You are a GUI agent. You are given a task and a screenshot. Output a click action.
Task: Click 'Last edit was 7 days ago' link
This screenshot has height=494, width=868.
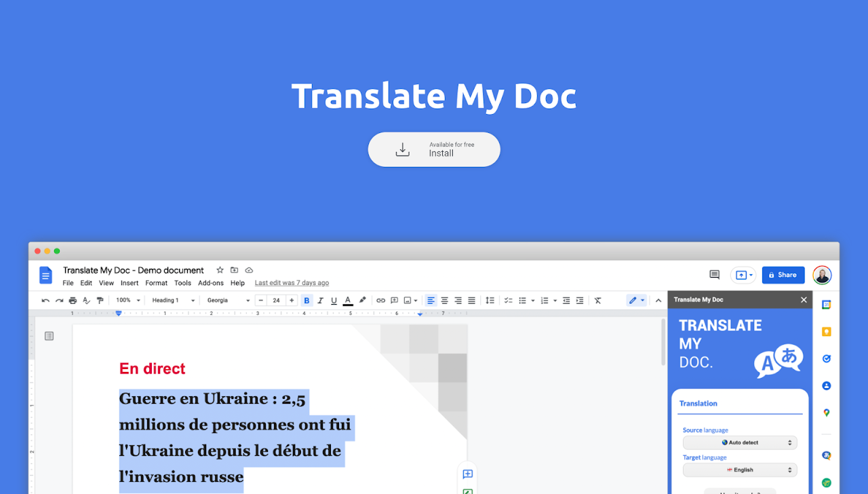(x=292, y=283)
